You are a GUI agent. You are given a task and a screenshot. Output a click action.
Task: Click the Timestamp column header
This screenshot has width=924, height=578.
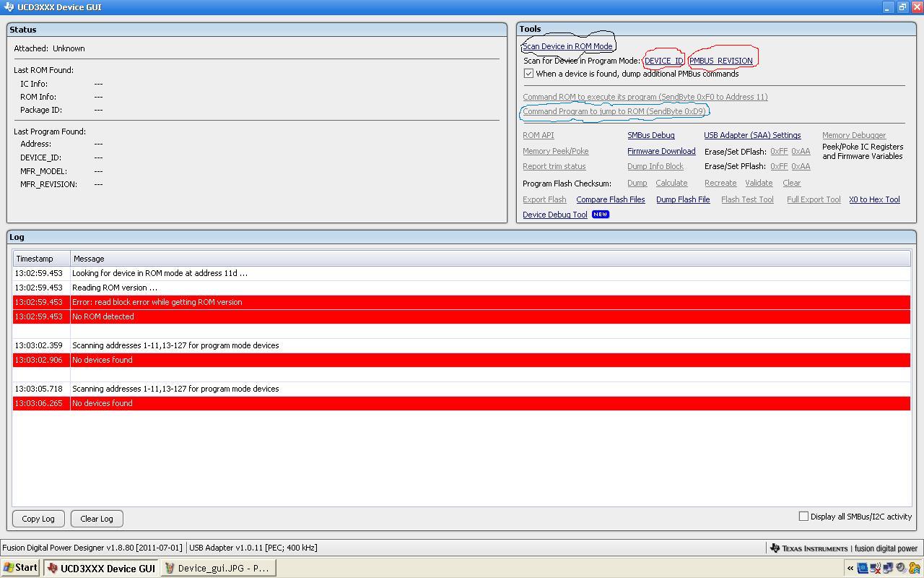coord(41,259)
